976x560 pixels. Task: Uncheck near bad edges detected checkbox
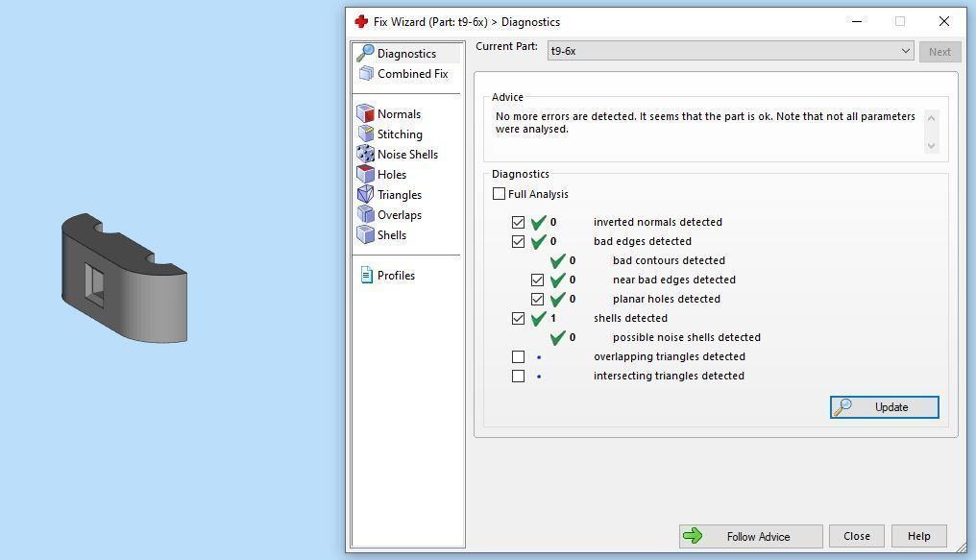pos(537,280)
